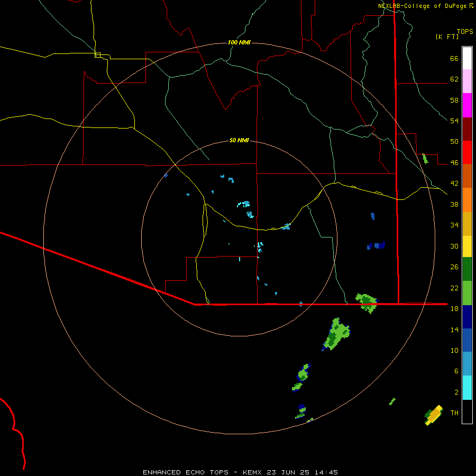Click the legend value "66"
Viewport: 476px width, 476px height.
(x=454, y=58)
